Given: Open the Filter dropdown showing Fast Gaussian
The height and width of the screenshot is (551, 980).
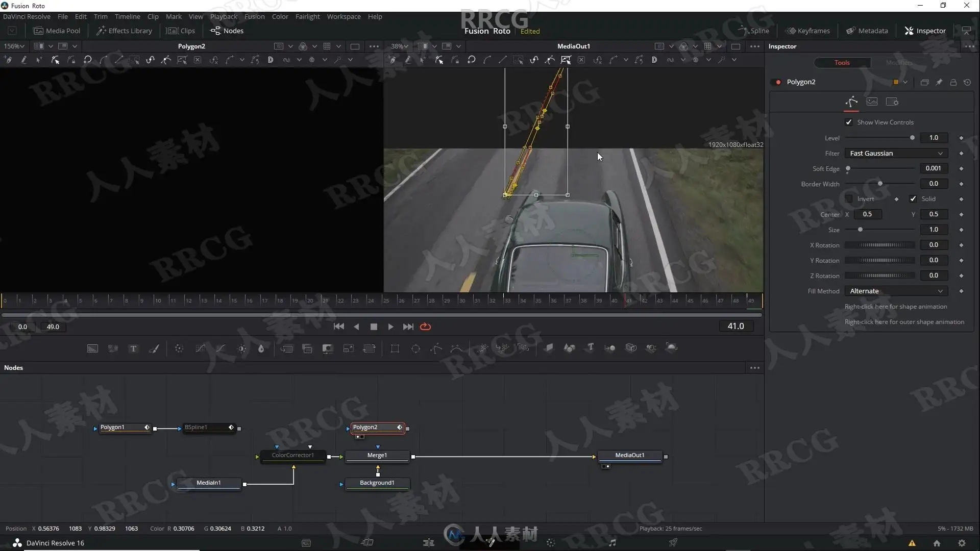Looking at the screenshot, I should 896,153.
